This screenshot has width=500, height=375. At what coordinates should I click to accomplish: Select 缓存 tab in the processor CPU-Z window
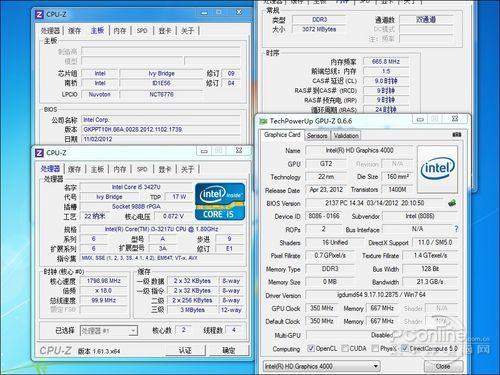pos(75,169)
